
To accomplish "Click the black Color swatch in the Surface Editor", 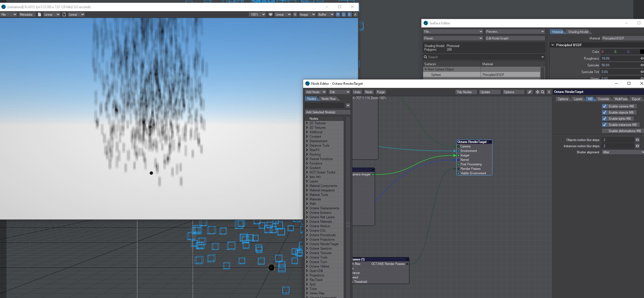I will pyautogui.click(x=642, y=52).
